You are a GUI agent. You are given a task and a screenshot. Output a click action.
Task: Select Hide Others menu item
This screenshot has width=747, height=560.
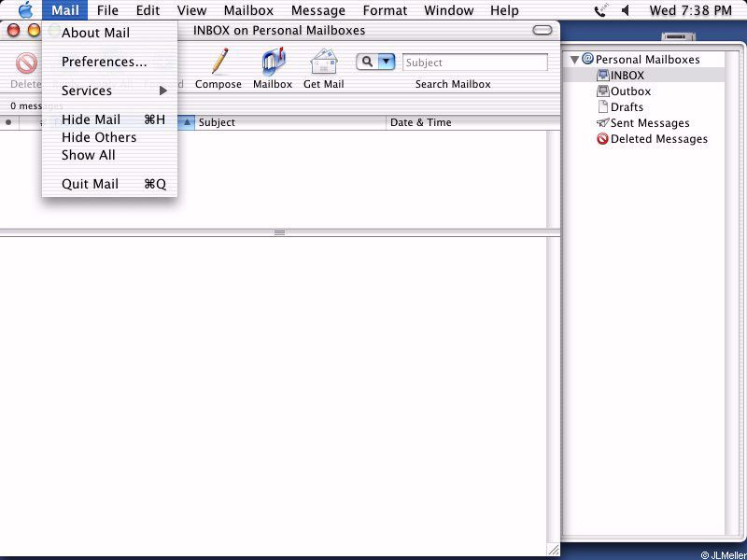pos(109,137)
